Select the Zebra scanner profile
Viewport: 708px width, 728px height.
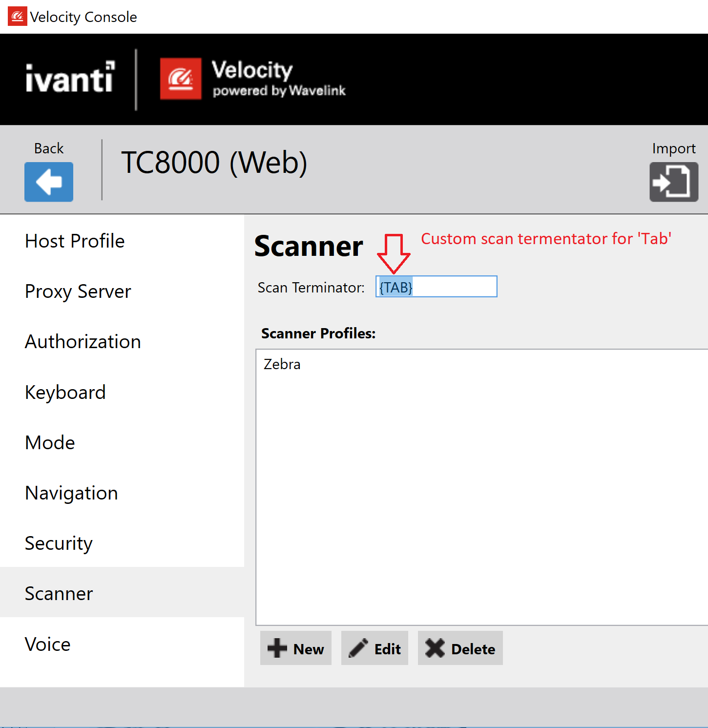(282, 364)
